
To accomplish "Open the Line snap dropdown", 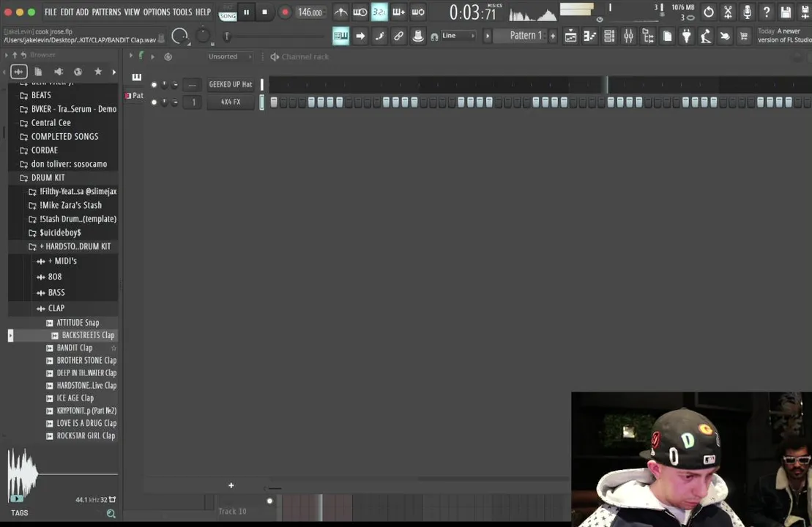I will click(458, 36).
